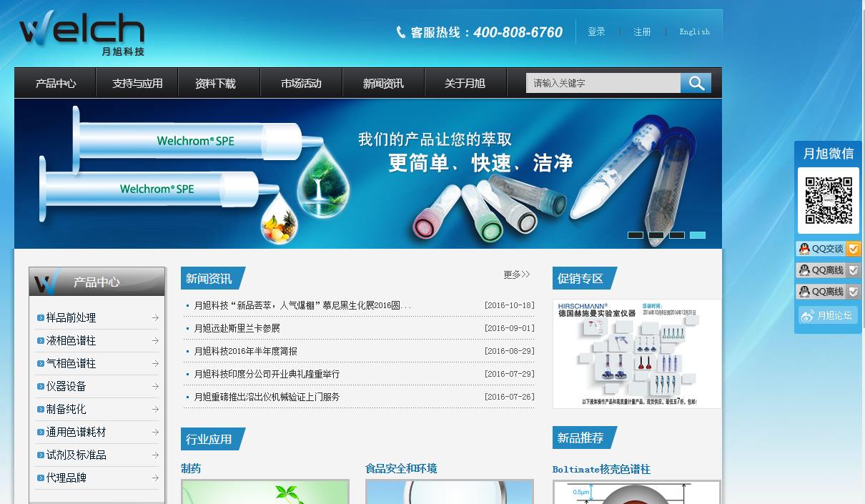The height and width of the screenshot is (504, 865).
Task: Open news 月旭科技印度分公司开业典礼隆重举行
Action: [267, 374]
